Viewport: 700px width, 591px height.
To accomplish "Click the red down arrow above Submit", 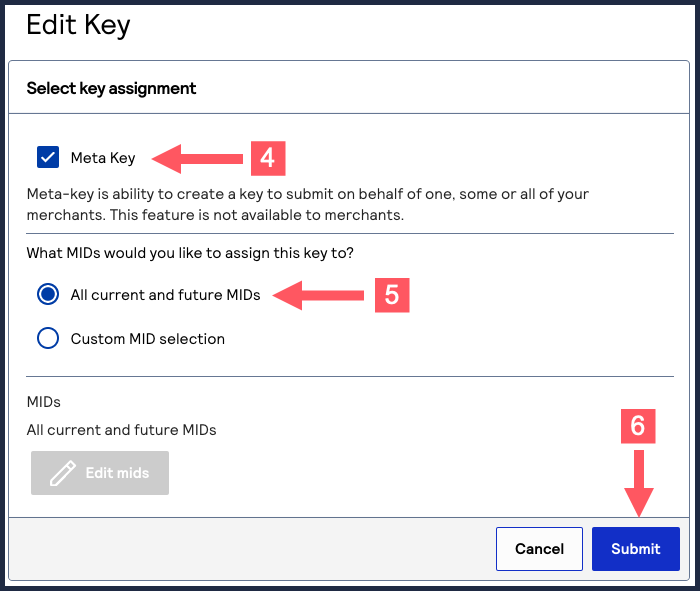I will [637, 483].
